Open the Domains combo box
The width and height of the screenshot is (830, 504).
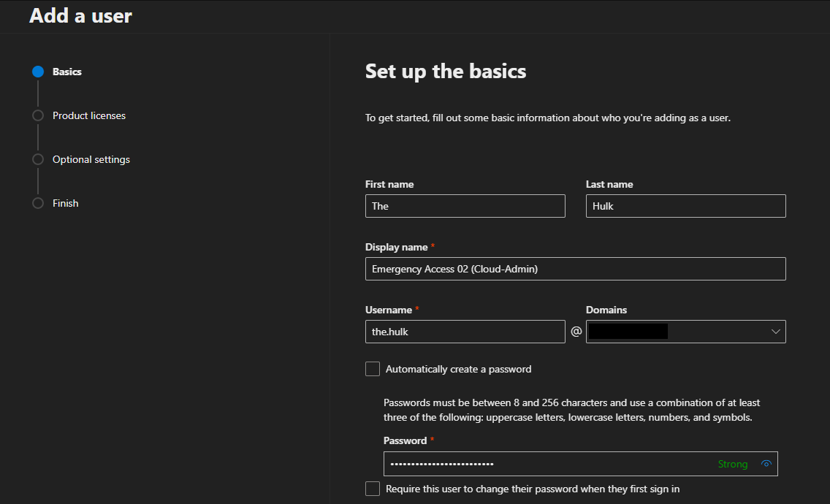tap(685, 332)
